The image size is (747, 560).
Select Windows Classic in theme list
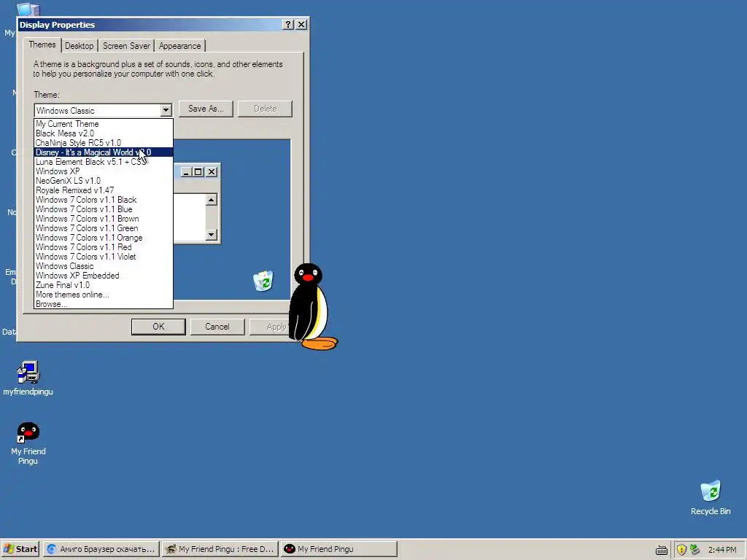point(104,266)
